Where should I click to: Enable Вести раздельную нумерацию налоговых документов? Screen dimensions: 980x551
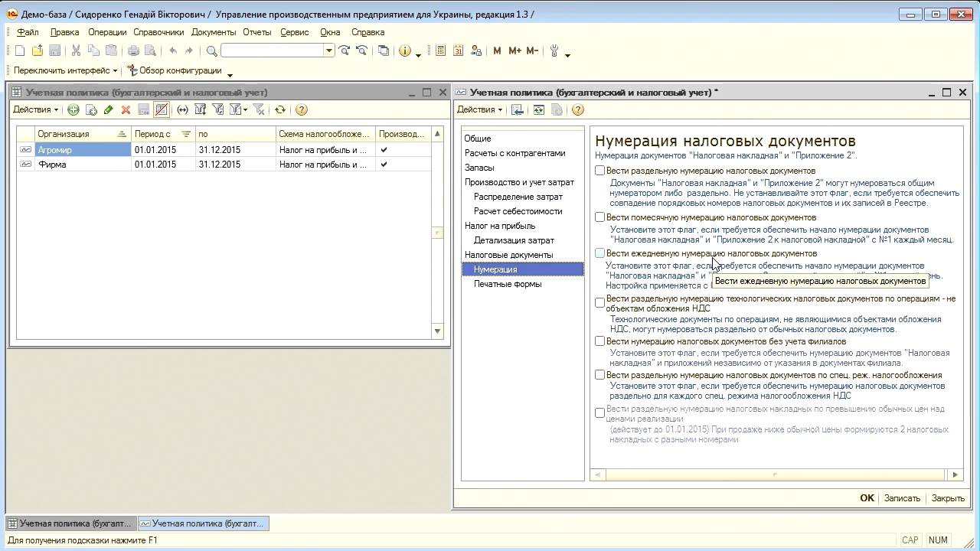tap(600, 171)
